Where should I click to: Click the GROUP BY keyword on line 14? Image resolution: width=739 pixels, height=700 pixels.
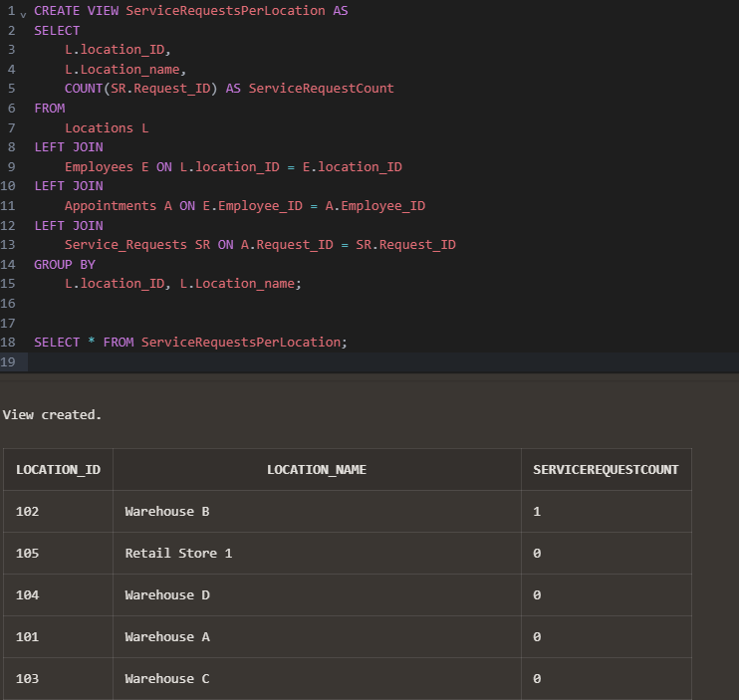[x=65, y=265]
